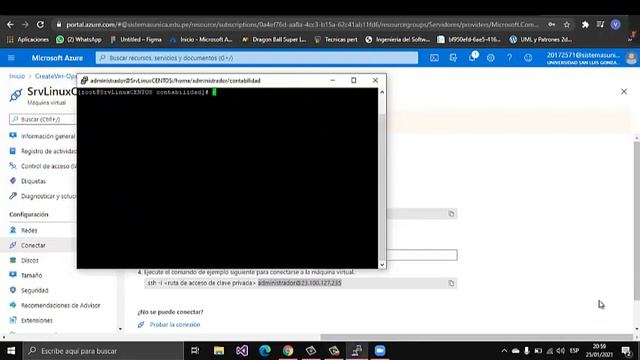640x360 pixels.
Task: Open the account avatar in Azure header
Action: 631,58
